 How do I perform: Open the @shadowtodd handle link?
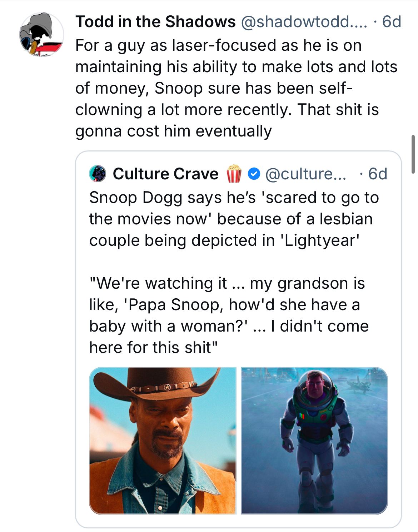click(x=304, y=22)
